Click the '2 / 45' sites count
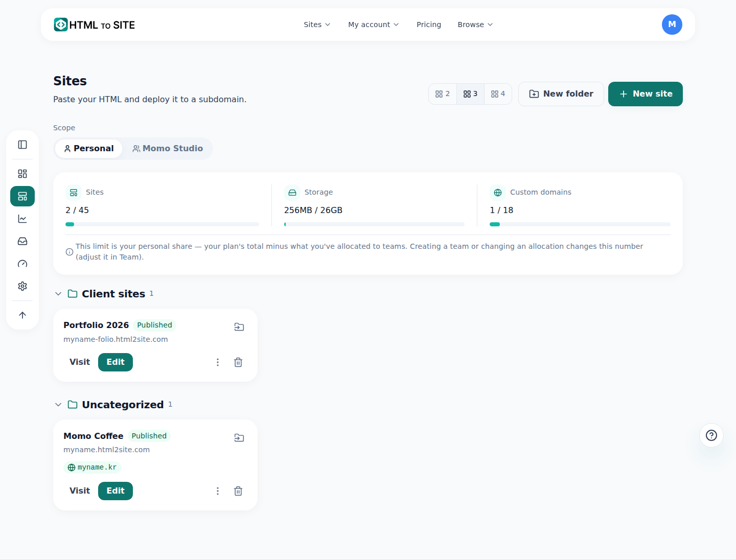736x560 pixels. pos(77,210)
